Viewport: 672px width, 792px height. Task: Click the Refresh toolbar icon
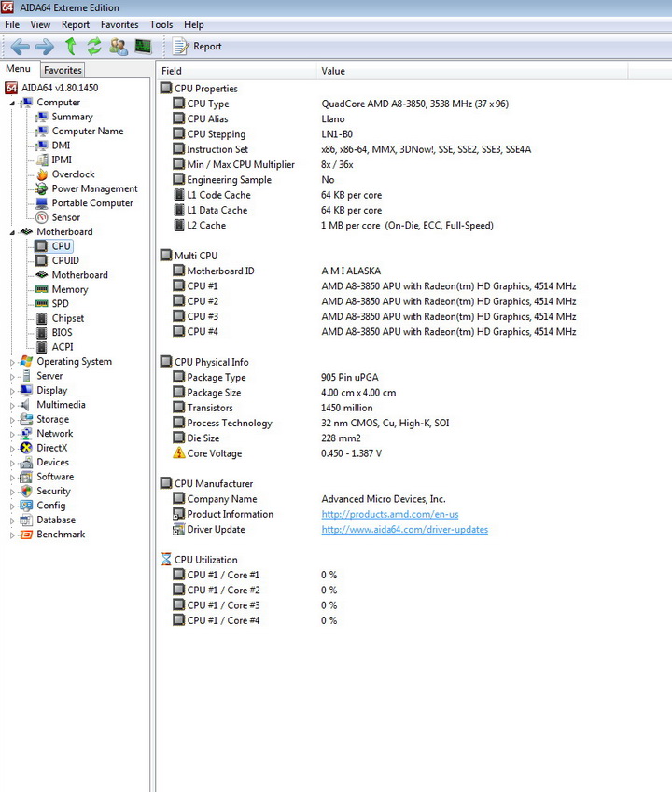click(x=94, y=47)
